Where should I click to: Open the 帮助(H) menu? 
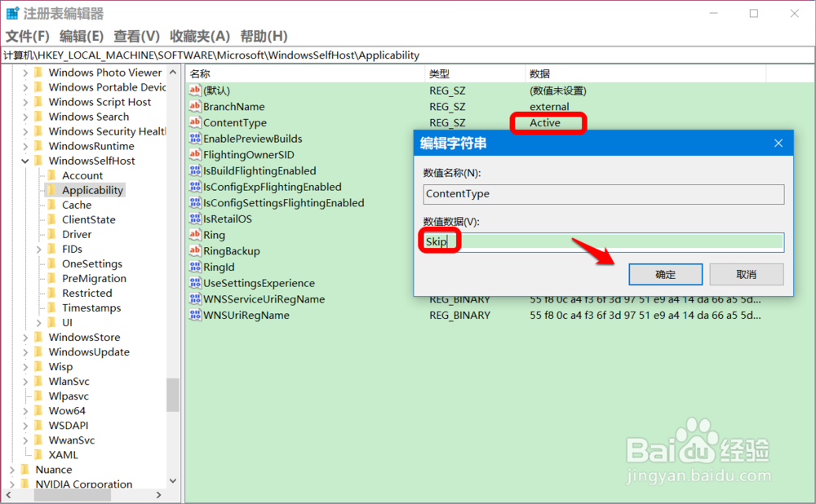[264, 36]
